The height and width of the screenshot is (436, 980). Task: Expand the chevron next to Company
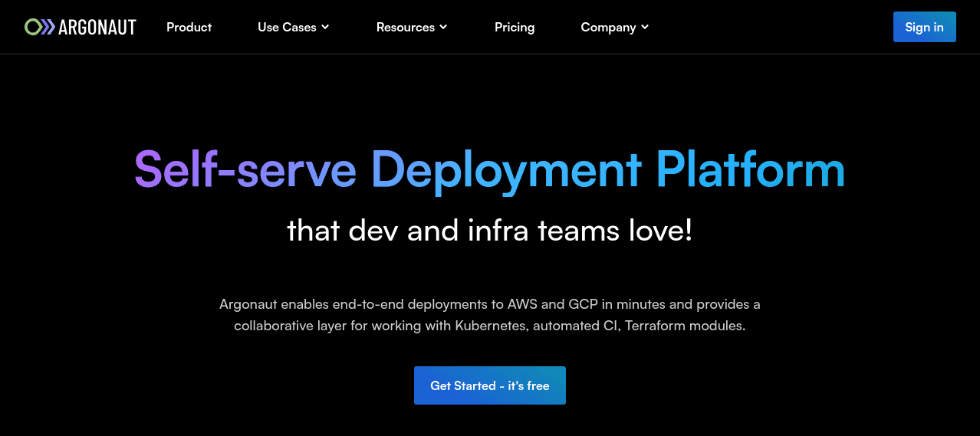[x=645, y=27]
